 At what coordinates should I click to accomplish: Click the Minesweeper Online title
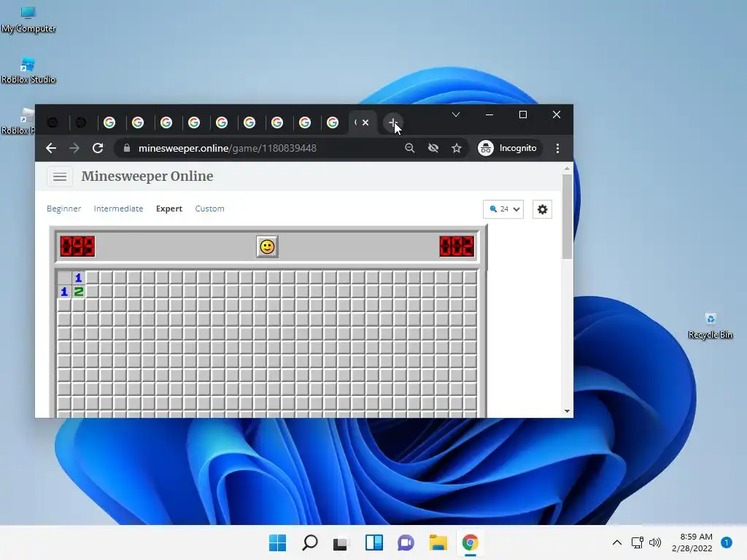coord(147,176)
